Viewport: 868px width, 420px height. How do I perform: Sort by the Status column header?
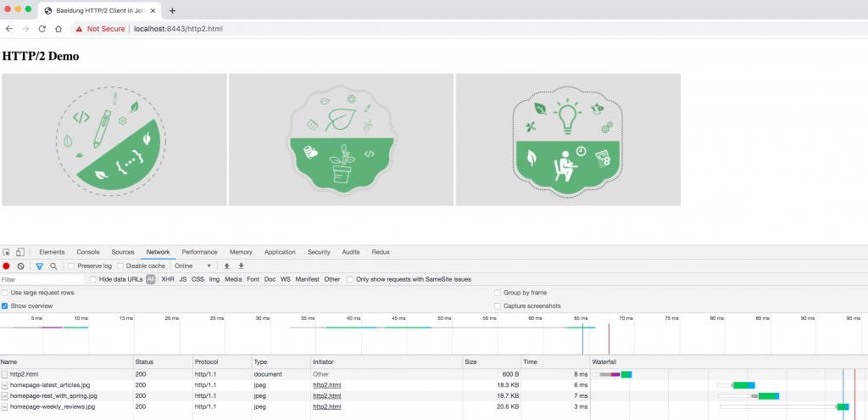(x=163, y=361)
